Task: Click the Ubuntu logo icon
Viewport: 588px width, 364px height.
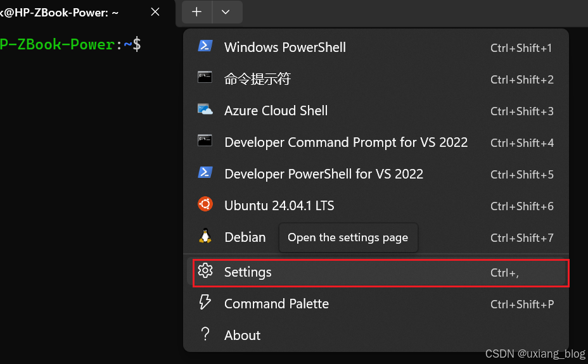Action: click(205, 204)
